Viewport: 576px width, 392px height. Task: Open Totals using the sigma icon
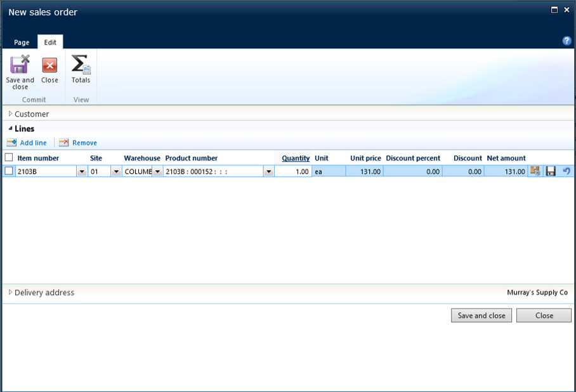coord(81,65)
